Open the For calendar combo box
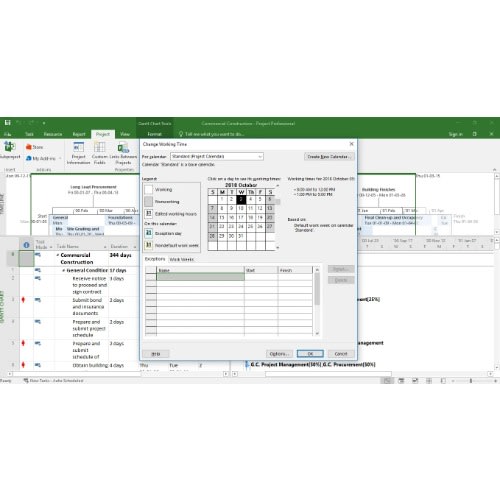Screen dimensions: 500x500 217,156
